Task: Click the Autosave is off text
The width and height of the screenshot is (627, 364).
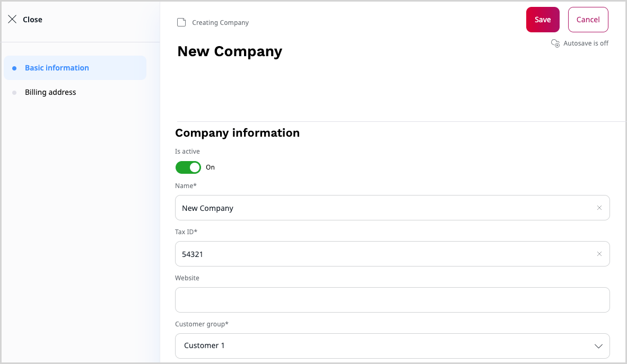Action: [586, 43]
